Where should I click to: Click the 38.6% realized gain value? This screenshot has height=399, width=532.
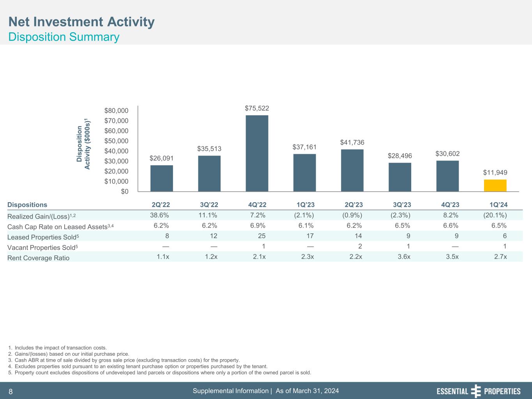click(x=159, y=215)
